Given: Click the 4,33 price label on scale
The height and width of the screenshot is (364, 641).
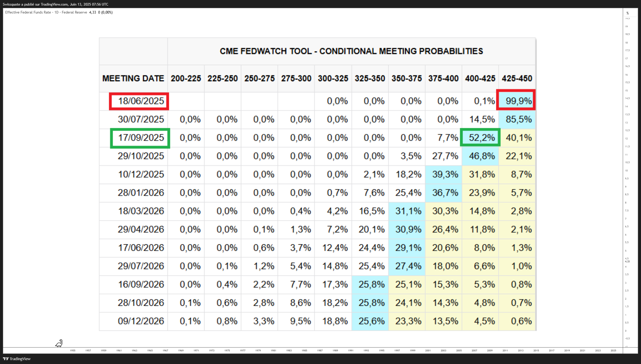Looking at the screenshot, I should coord(627,261).
